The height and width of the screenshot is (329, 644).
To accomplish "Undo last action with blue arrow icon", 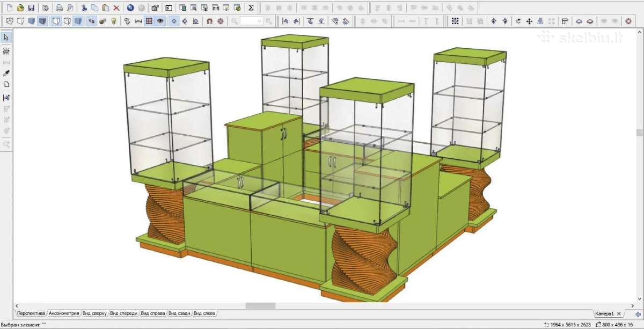I will (x=130, y=8).
